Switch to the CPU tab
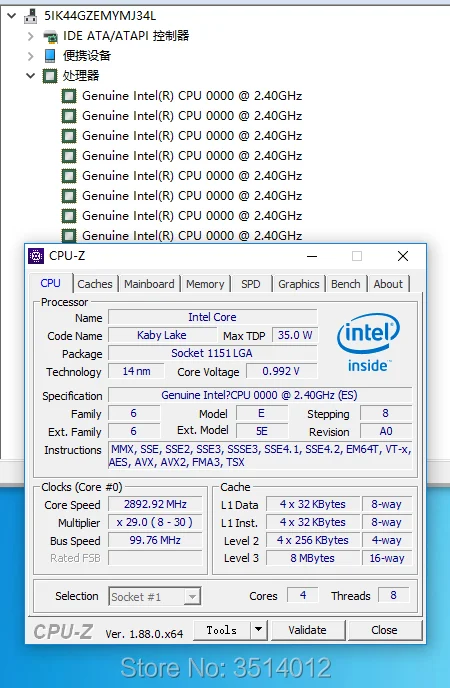Viewport: 450px width, 688px height. [x=50, y=283]
